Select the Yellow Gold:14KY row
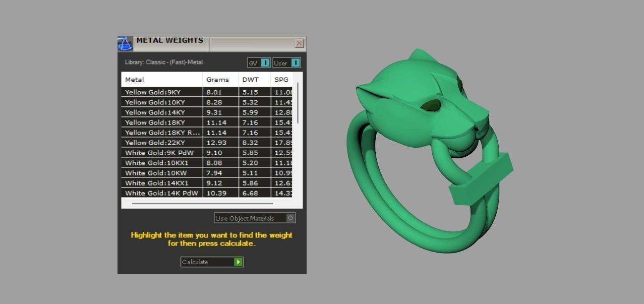This screenshot has width=644, height=304. click(x=207, y=112)
